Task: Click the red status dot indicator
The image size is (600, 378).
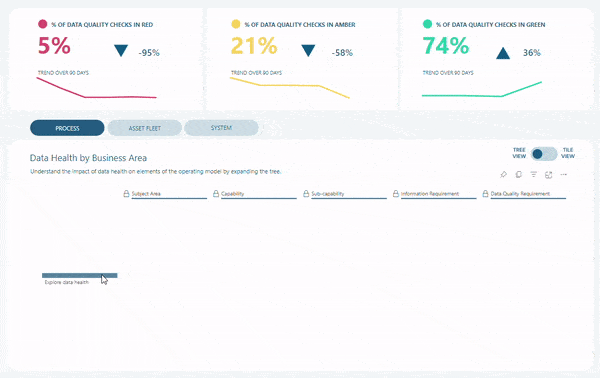Action: pyautogui.click(x=42, y=24)
